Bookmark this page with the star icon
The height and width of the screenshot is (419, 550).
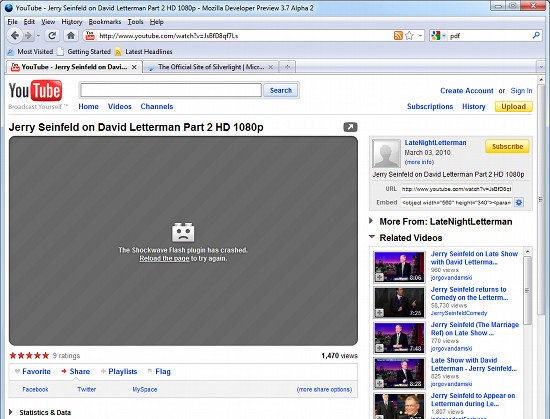pos(409,35)
